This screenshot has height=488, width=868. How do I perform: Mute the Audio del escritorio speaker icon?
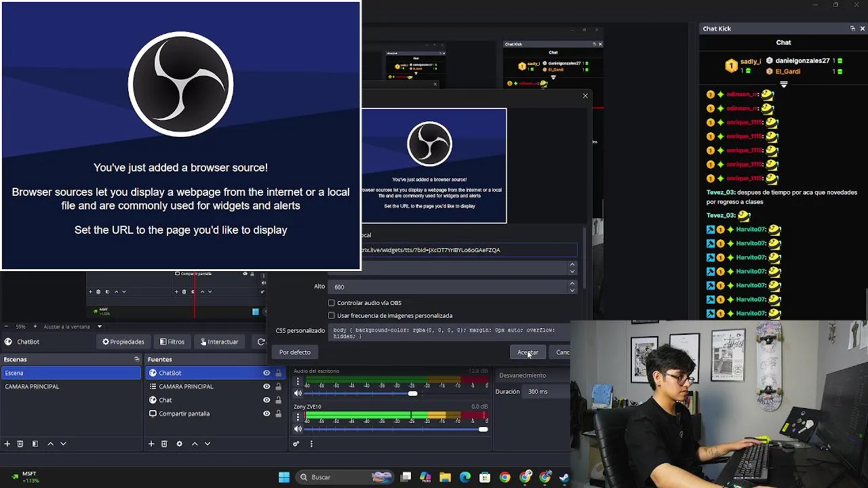point(298,394)
